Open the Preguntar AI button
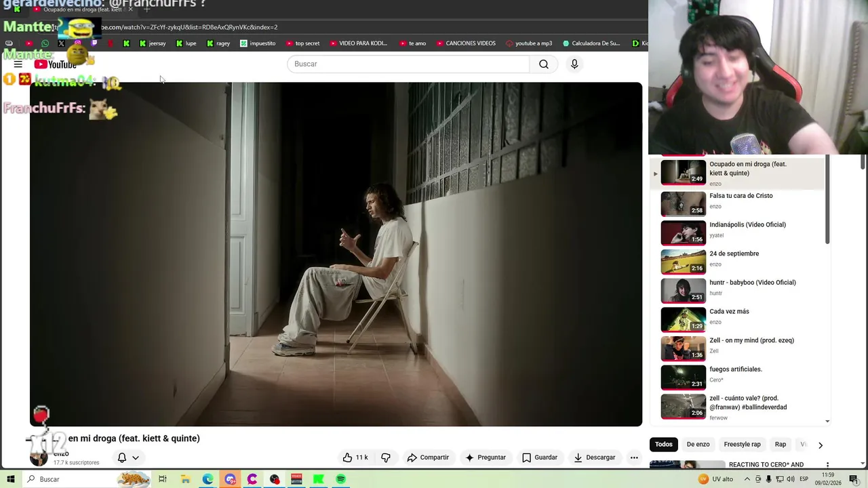The width and height of the screenshot is (868, 488). 485,457
